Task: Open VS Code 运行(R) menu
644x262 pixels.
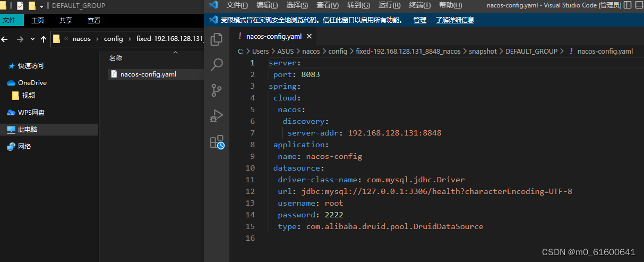Action: point(390,5)
